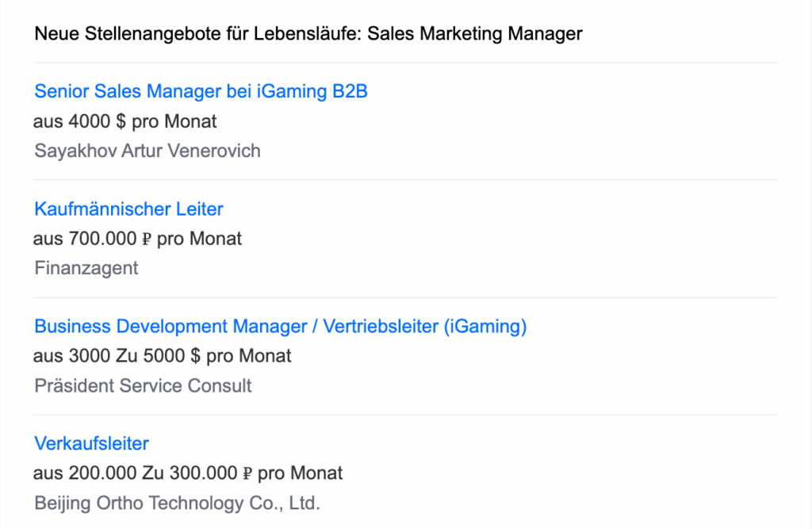Click the dollar sign in the 4000 salary
The height and width of the screenshot is (529, 812).
(121, 121)
